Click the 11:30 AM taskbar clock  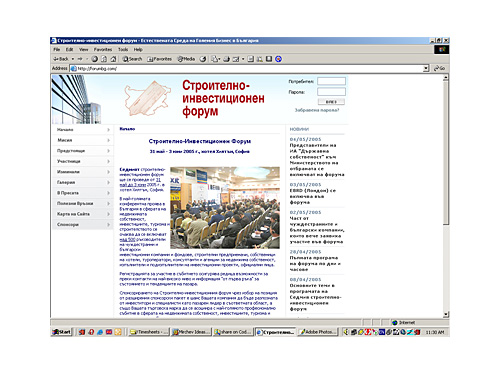point(435,332)
